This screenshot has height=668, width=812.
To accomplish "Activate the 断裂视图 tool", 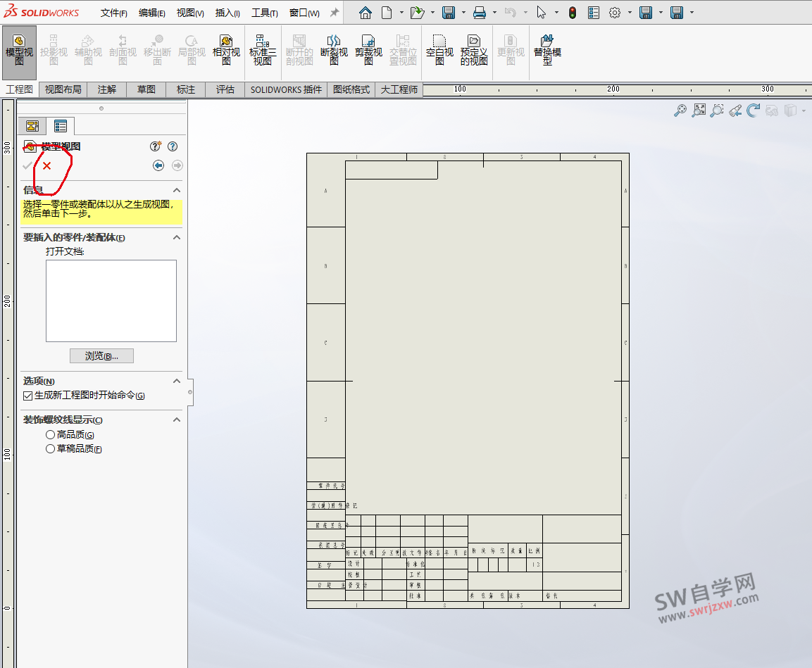I will point(333,51).
